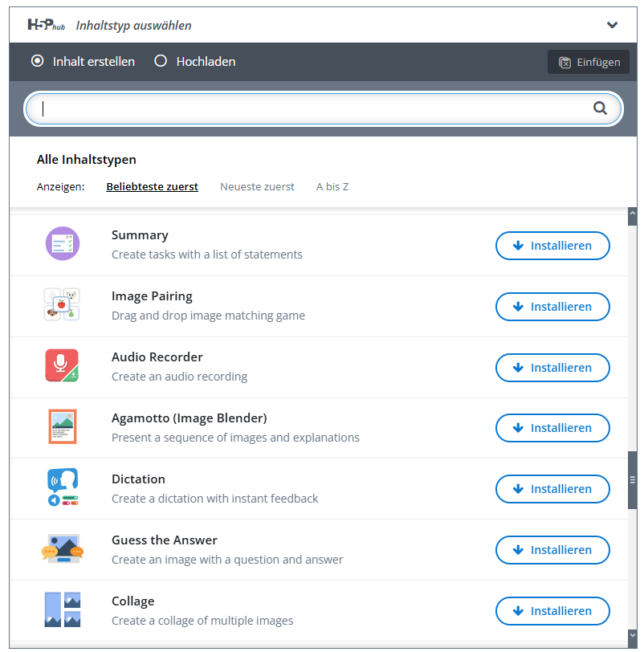Sort by Beliebteste zuerst
The height and width of the screenshot is (652, 644).
(152, 187)
